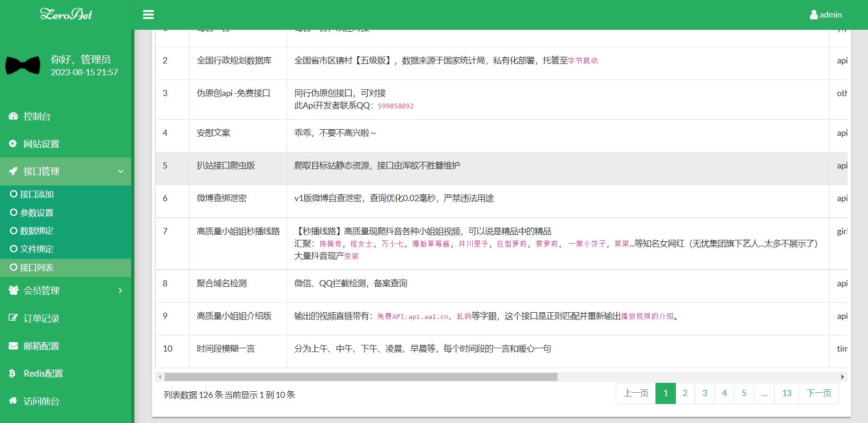This screenshot has height=423, width=868.
Task: Go to page 3 of list
Action: (705, 393)
